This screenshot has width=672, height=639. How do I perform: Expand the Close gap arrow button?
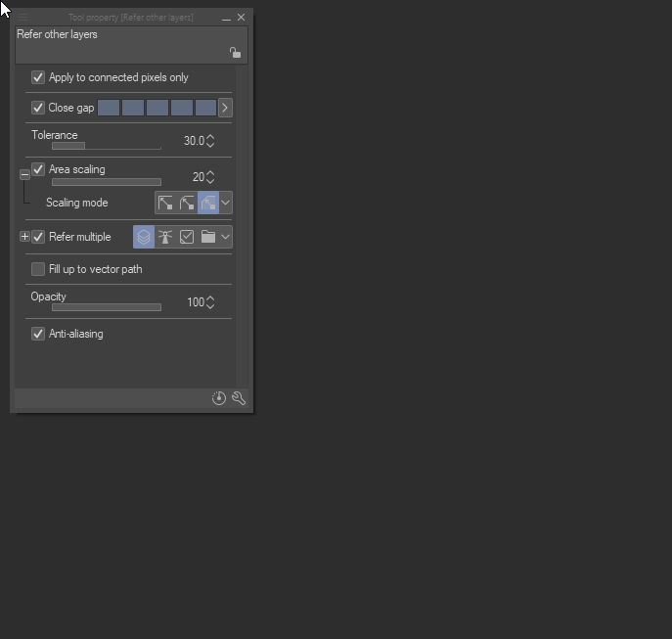coord(225,108)
